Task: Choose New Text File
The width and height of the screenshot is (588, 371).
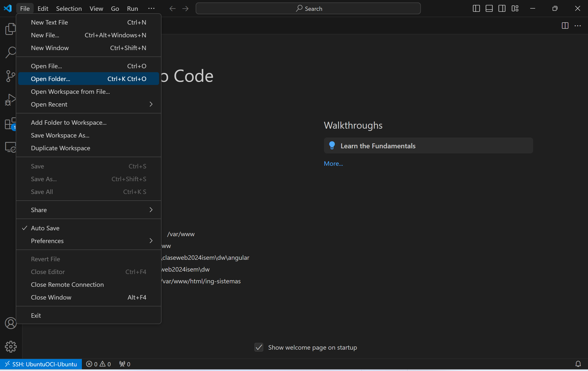Action: (x=88, y=22)
